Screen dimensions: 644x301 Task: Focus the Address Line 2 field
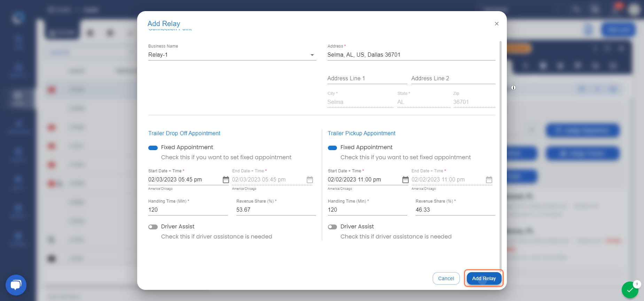453,79
